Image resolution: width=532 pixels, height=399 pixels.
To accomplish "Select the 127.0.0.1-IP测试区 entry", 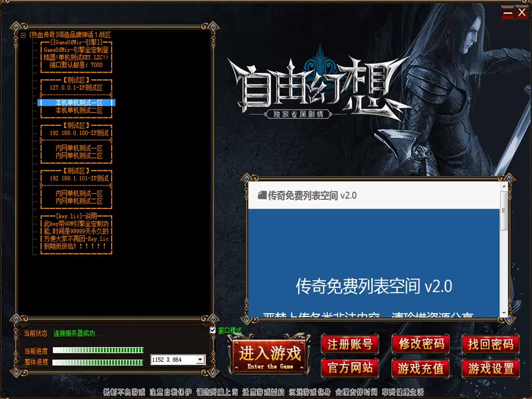I will coord(76,88).
